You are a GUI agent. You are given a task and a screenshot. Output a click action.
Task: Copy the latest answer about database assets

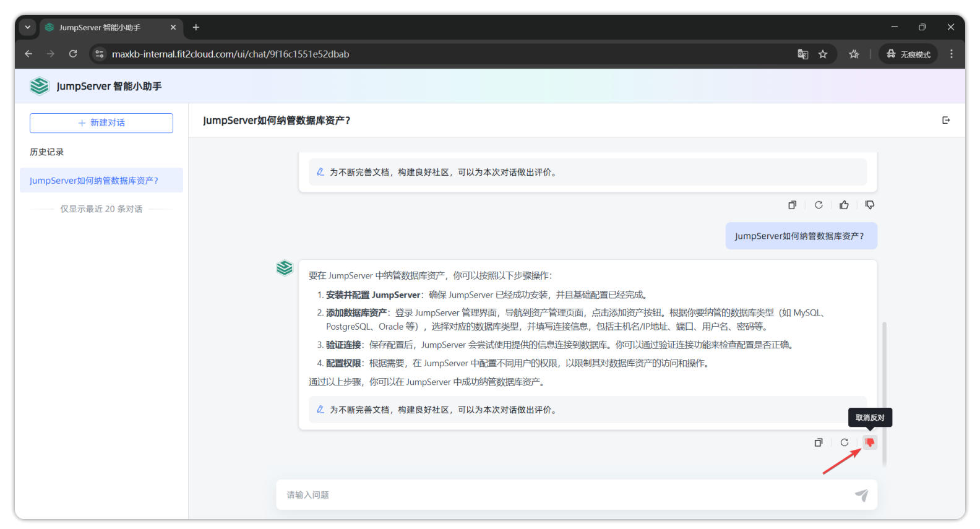tap(819, 442)
